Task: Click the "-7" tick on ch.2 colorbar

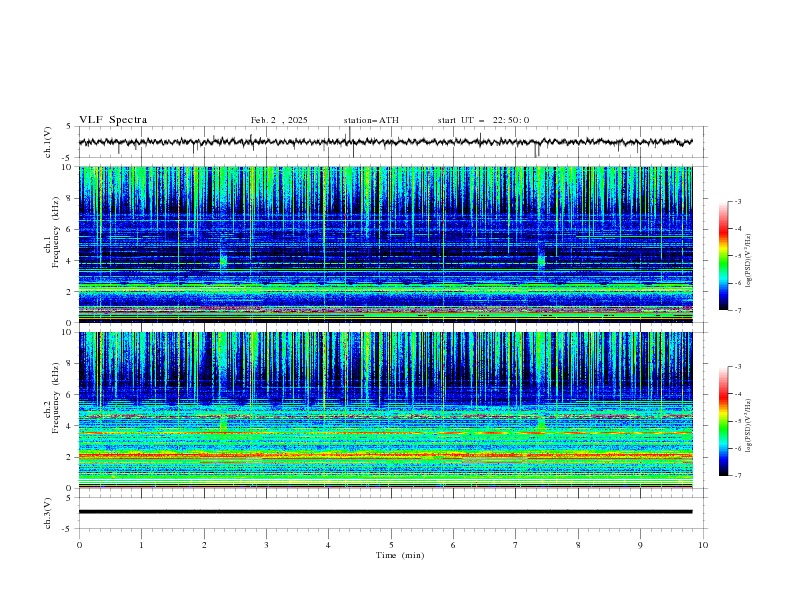Action: click(737, 476)
